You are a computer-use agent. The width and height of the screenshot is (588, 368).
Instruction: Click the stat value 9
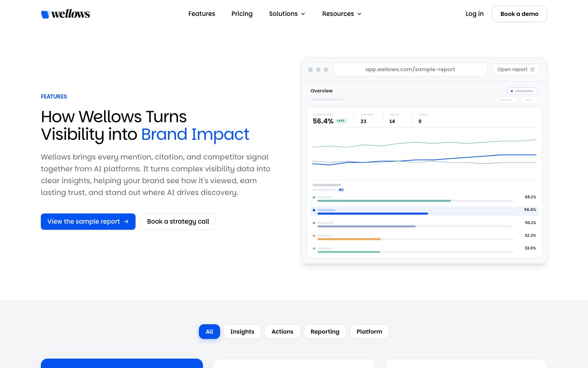pyautogui.click(x=420, y=121)
